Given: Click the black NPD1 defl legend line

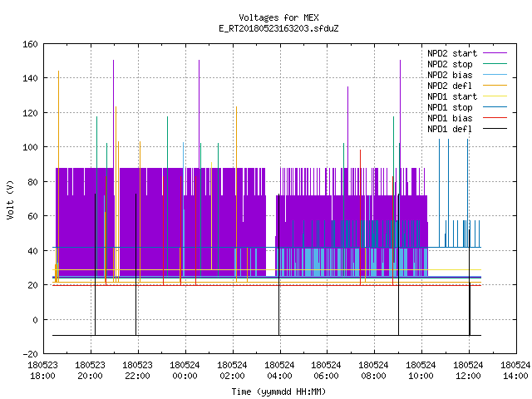Looking at the screenshot, I should (495, 129).
